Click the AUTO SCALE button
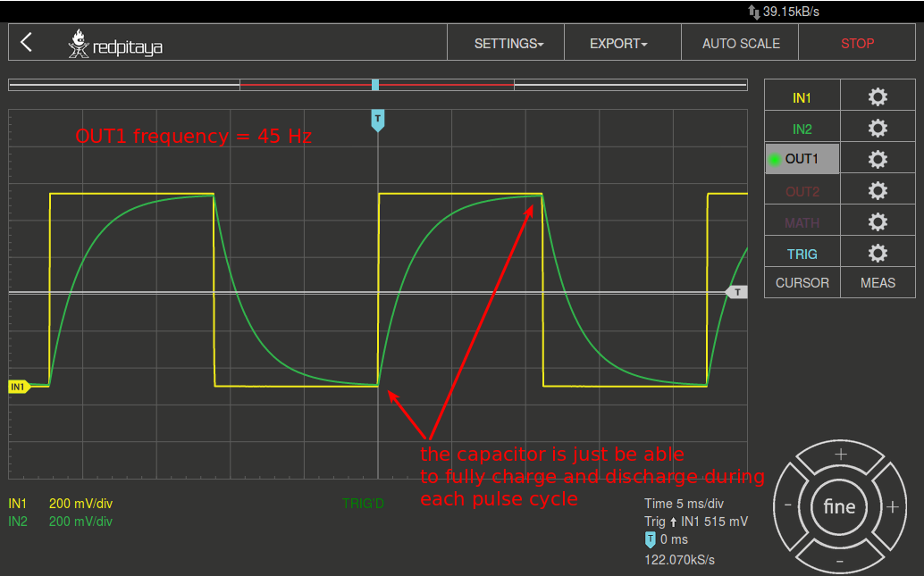The width and height of the screenshot is (924, 576). 740,43
